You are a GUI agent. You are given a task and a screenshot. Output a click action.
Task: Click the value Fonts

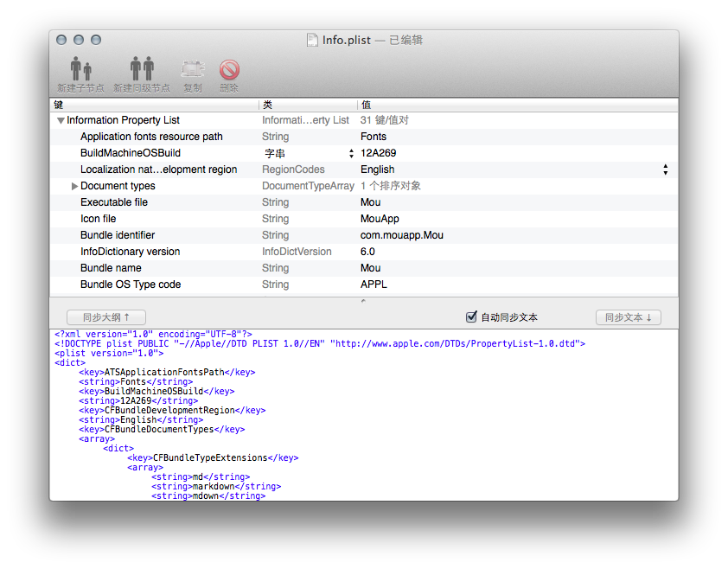click(x=374, y=137)
